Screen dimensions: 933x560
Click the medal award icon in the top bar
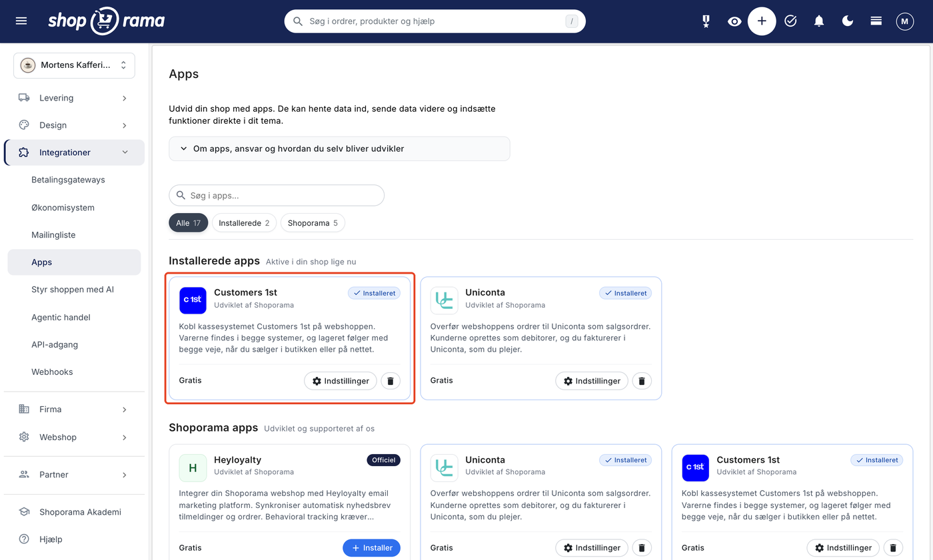706,21
